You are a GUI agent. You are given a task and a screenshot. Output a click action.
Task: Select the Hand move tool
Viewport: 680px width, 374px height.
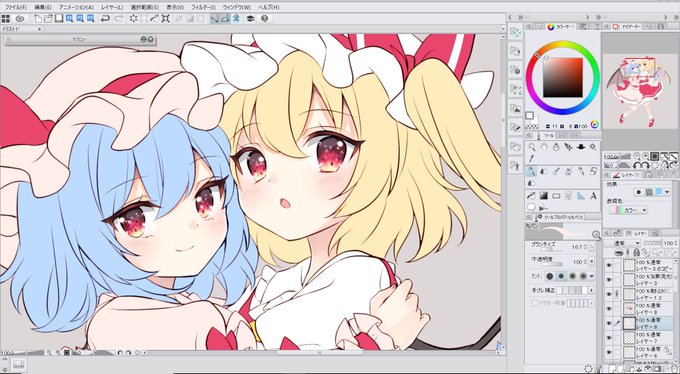click(544, 147)
